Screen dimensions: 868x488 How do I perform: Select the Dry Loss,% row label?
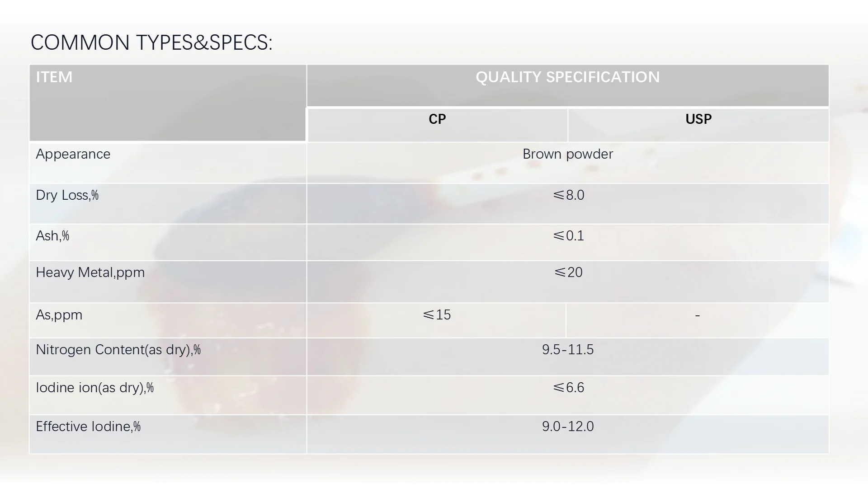(x=67, y=195)
